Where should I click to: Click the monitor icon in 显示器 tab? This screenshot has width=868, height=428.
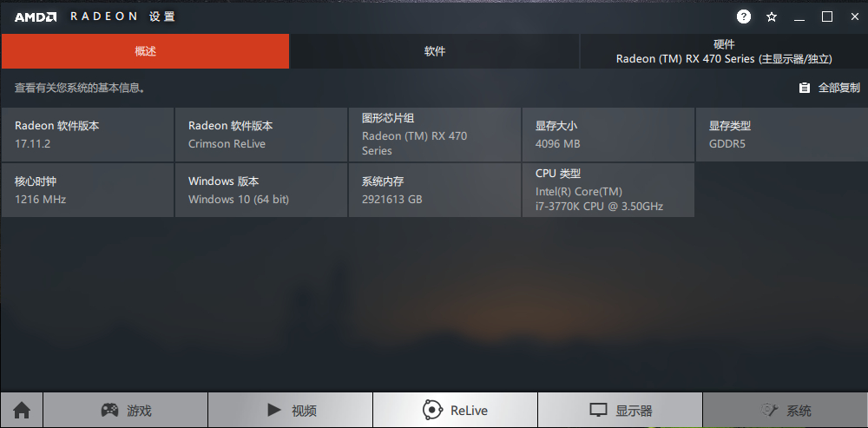pyautogui.click(x=598, y=411)
